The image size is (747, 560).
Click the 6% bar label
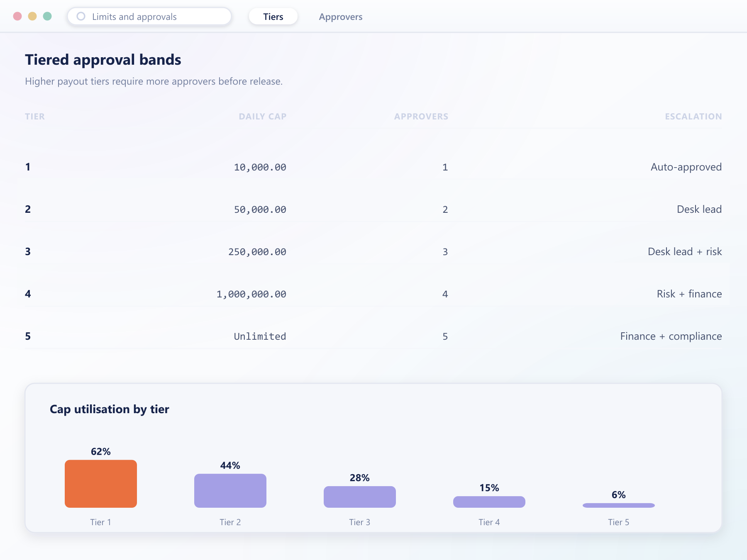[619, 495]
